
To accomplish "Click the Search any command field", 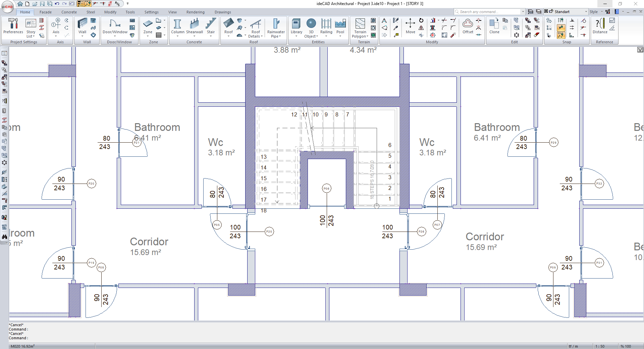I will [x=488, y=12].
